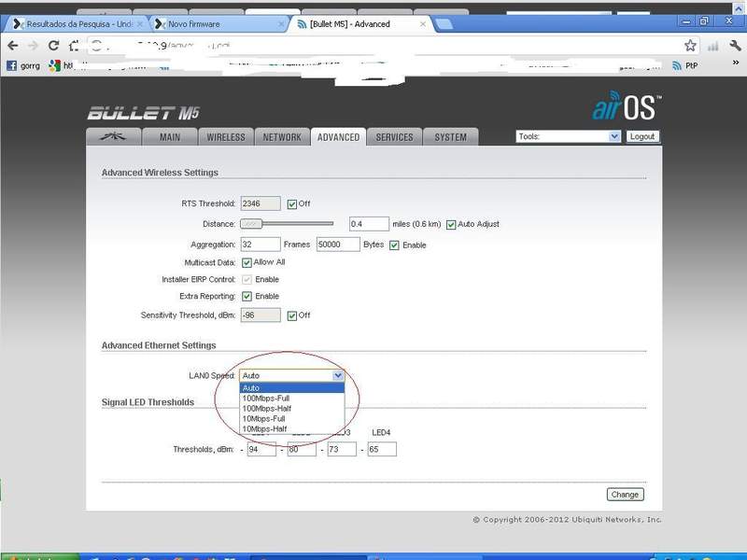Viewport: 747px width, 560px height.
Task: Switch to the Resultados da Pesquisa browser tab
Action: [x=78, y=24]
